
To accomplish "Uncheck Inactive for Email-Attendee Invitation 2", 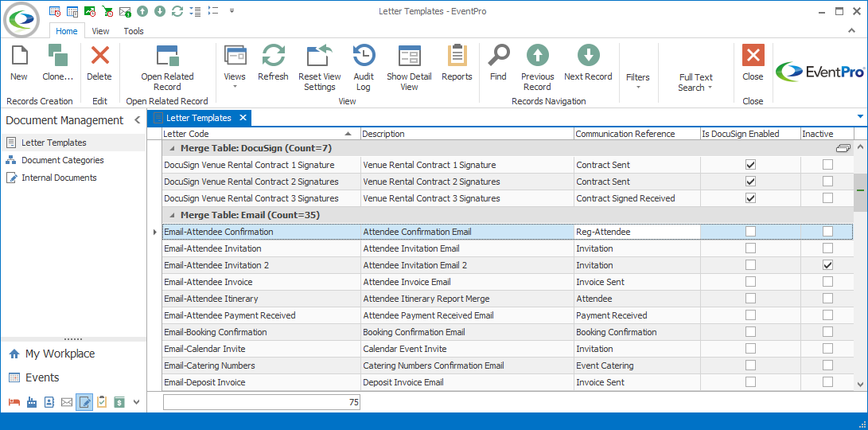I will coord(827,265).
